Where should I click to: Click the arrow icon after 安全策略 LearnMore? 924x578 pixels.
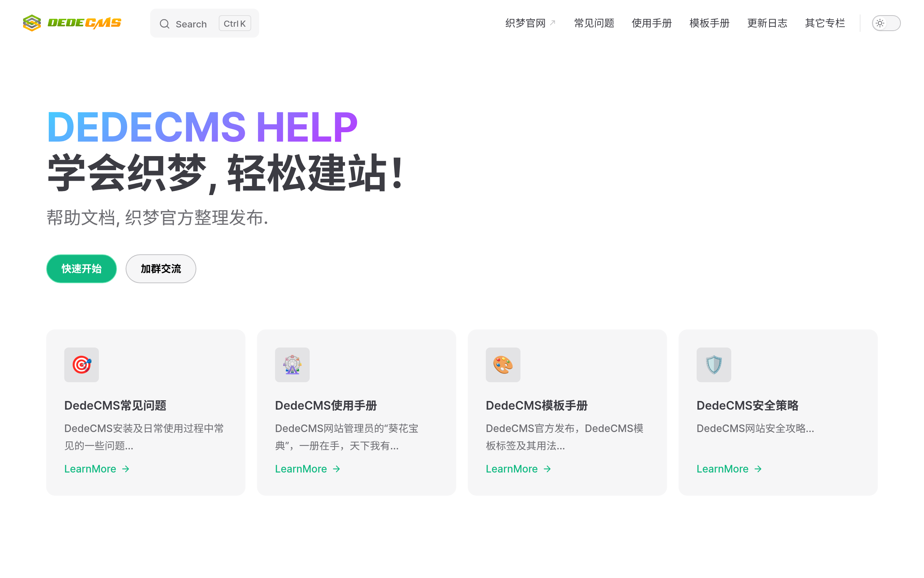click(758, 469)
